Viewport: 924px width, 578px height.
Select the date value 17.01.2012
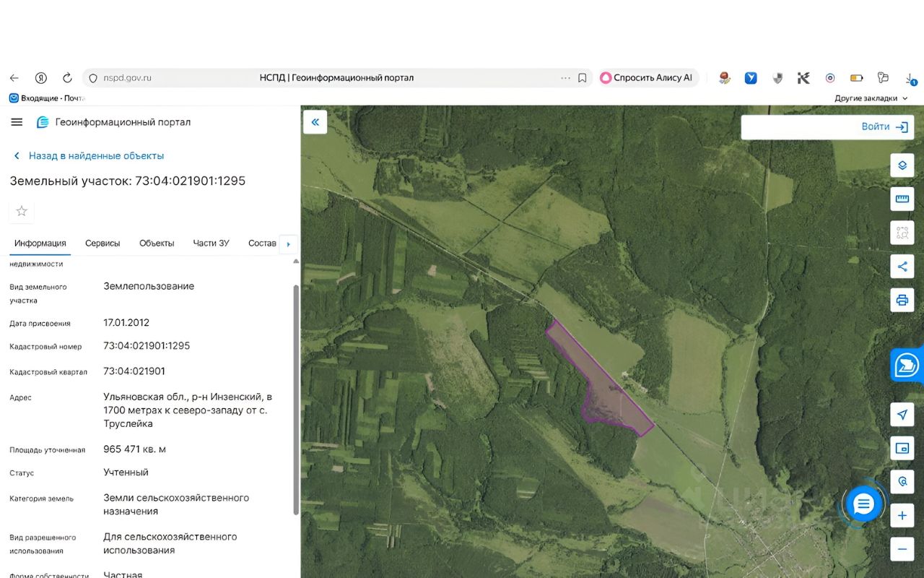tap(126, 323)
